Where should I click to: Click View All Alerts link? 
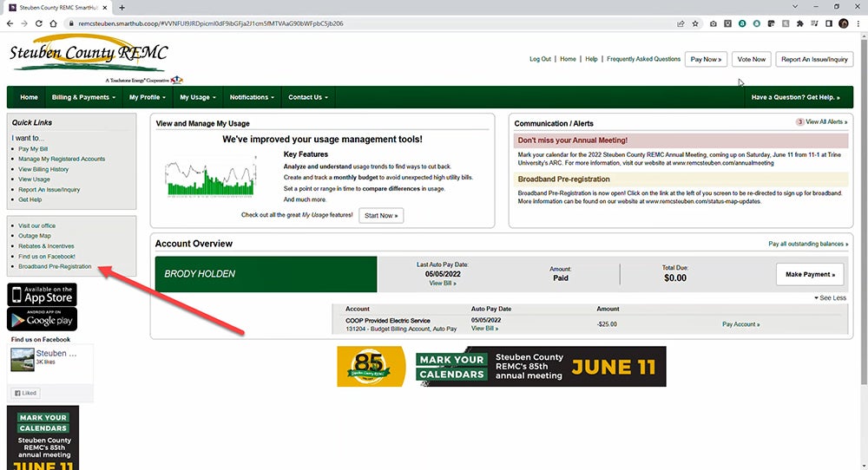[826, 121]
